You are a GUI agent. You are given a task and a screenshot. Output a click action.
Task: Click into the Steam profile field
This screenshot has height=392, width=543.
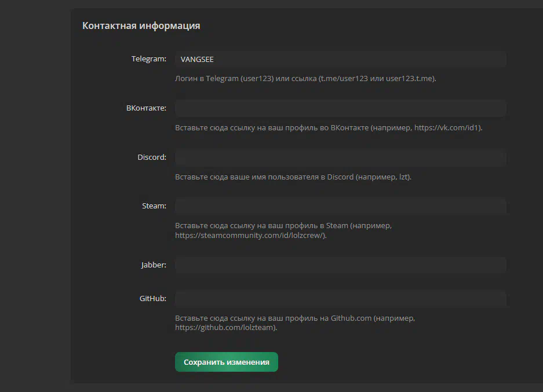point(340,206)
